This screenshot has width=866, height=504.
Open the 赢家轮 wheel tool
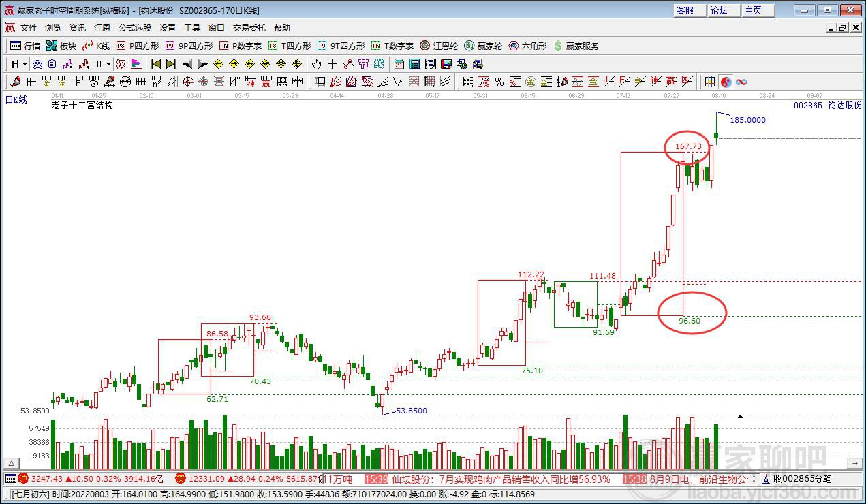tap(482, 46)
